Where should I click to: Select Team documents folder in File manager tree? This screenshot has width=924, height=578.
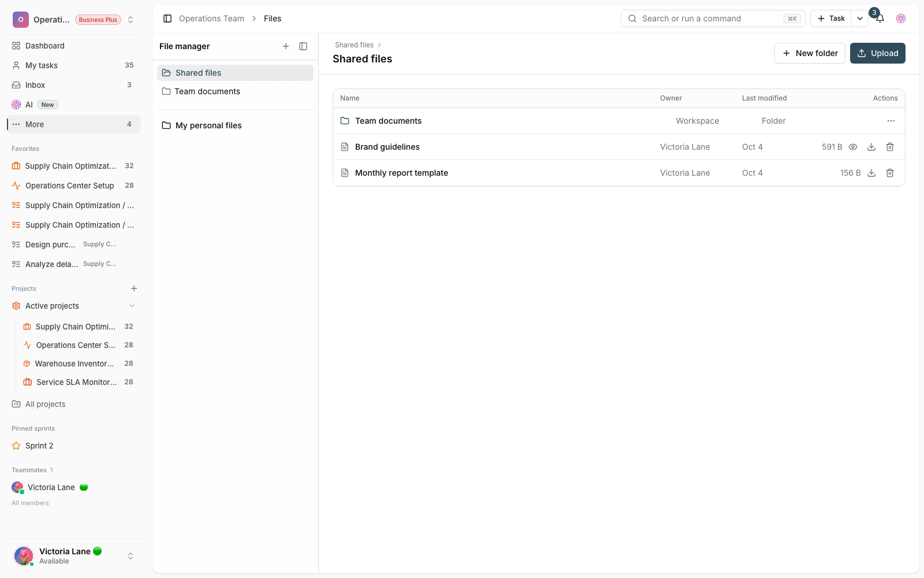[x=235, y=91]
